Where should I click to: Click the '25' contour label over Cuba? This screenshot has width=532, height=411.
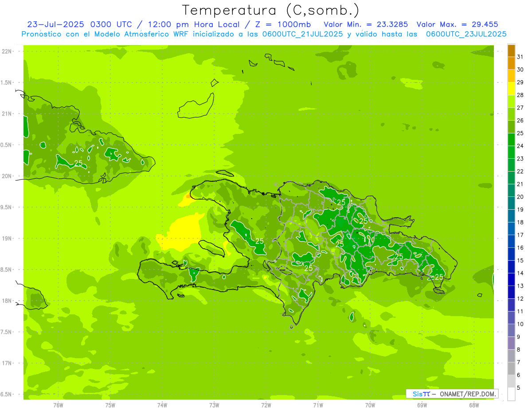[x=78, y=163]
